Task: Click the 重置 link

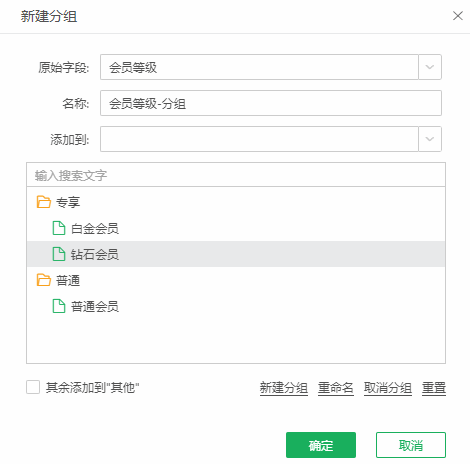Action: tap(434, 388)
